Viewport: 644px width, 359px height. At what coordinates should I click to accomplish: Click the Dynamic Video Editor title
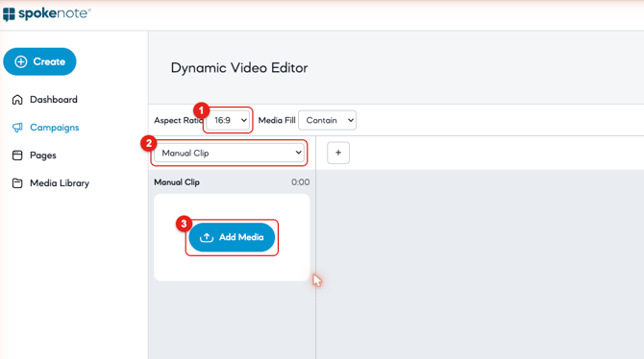(239, 68)
